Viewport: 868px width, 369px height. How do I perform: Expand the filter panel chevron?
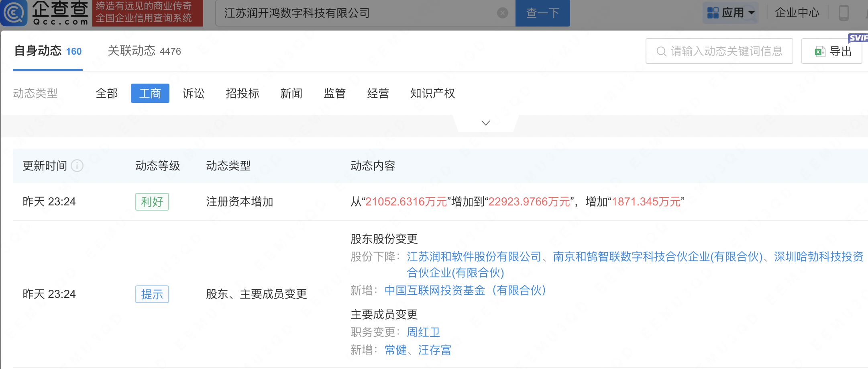click(485, 123)
